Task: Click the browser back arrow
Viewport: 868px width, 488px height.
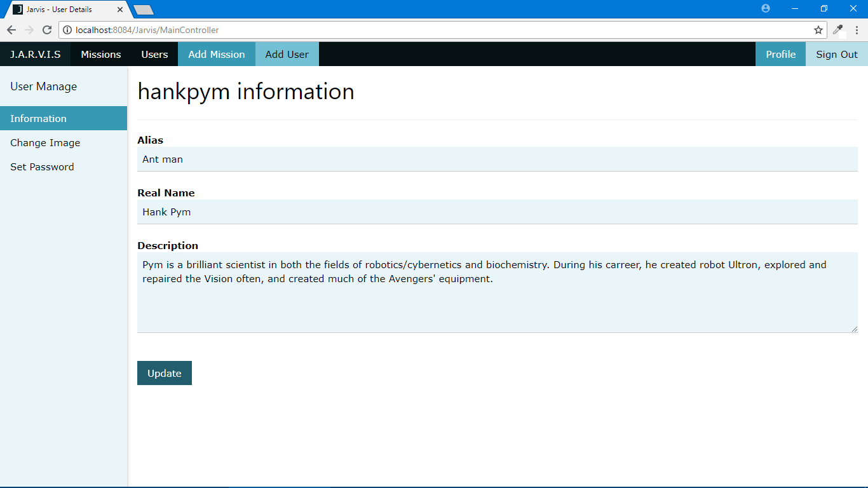Action: pos(11,30)
